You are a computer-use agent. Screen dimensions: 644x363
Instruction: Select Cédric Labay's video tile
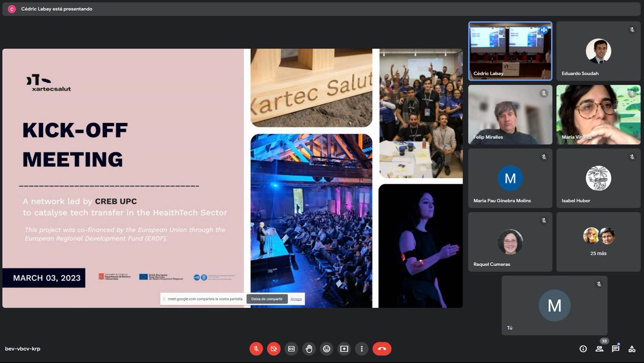click(x=510, y=50)
